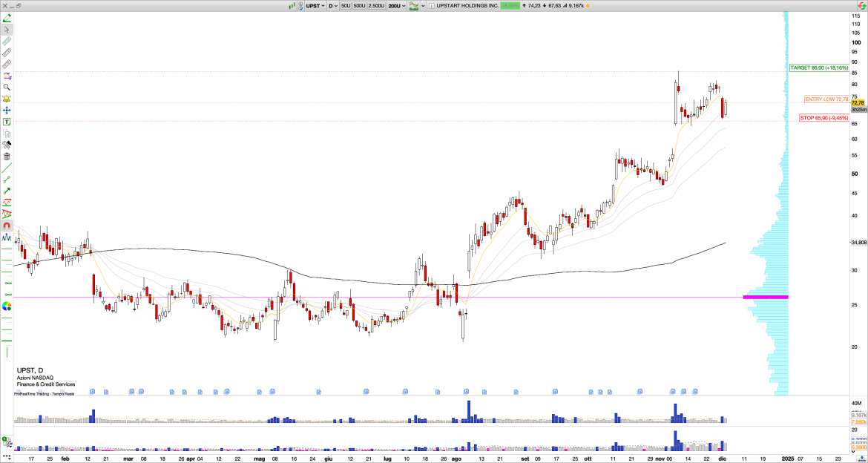Select the text annotation tool
Image resolution: width=868 pixels, height=463 pixels.
click(x=7, y=122)
